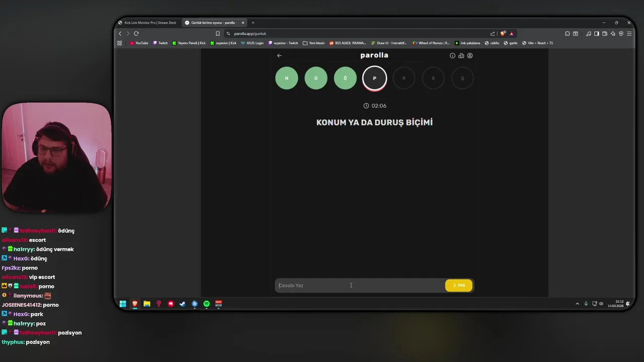Click the Brave browser taskbar icon

coord(135,304)
